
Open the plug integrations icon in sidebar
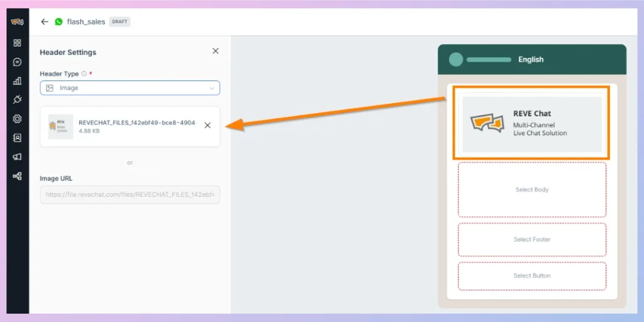(17, 100)
